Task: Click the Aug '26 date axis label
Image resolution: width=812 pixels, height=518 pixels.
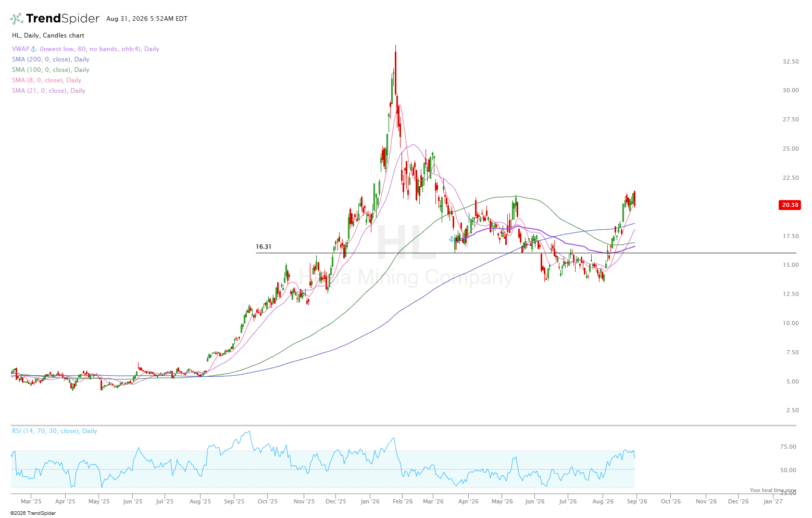Action: [603, 501]
